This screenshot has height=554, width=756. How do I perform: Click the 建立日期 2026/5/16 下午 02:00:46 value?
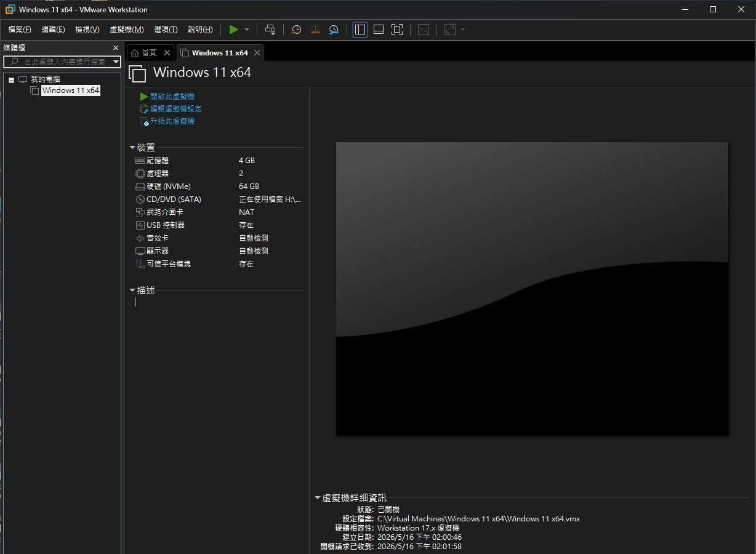coord(419,537)
